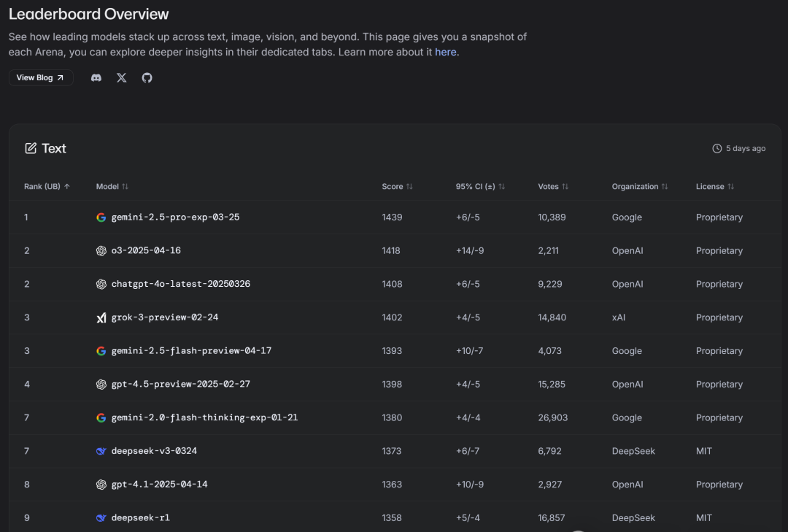This screenshot has height=532, width=788.
Task: Click the Leaderboard Overview heading
Action: tap(89, 14)
